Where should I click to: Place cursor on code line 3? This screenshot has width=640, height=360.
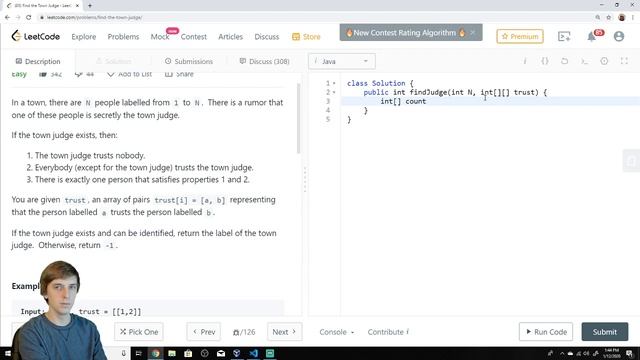click(490, 101)
